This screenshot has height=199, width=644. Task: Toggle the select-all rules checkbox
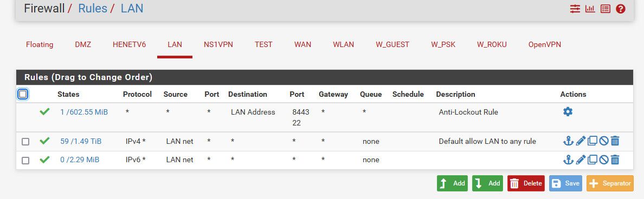[23, 94]
